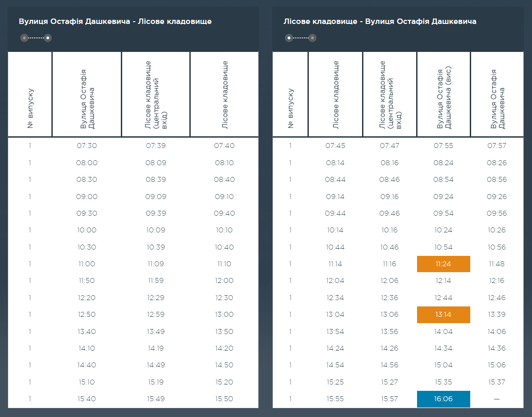This screenshot has width=532, height=417.
Task: Click the 'Лісове кладовище' last column header in left table
Action: pyautogui.click(x=225, y=95)
